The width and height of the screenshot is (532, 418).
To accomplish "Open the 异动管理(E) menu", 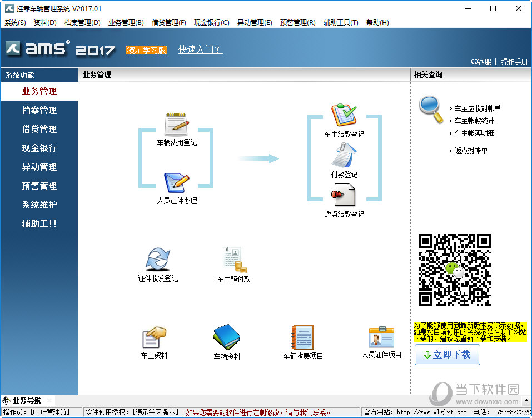I will (x=255, y=23).
